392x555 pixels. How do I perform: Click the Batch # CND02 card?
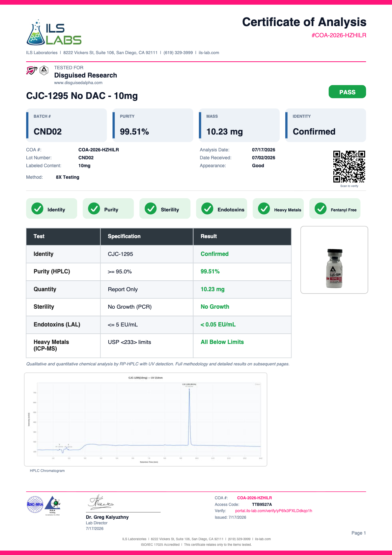(67, 125)
